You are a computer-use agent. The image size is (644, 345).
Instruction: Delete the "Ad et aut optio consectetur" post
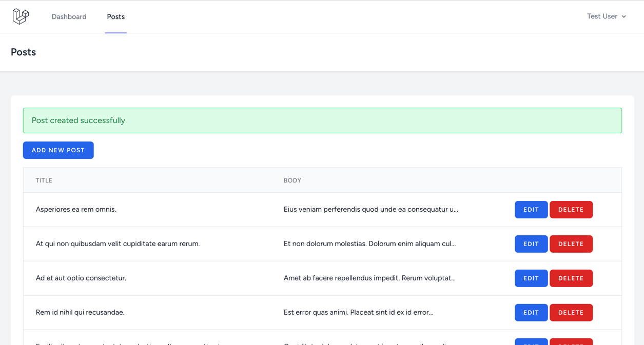(571, 278)
